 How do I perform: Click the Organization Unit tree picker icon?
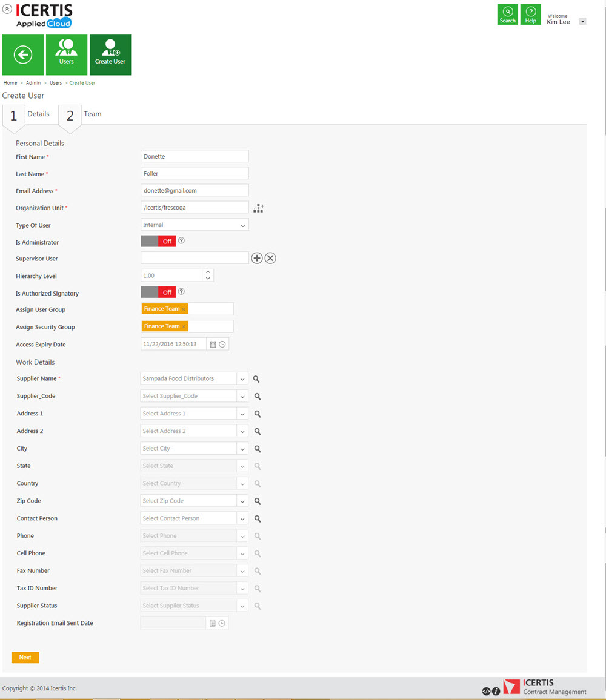[x=259, y=208]
